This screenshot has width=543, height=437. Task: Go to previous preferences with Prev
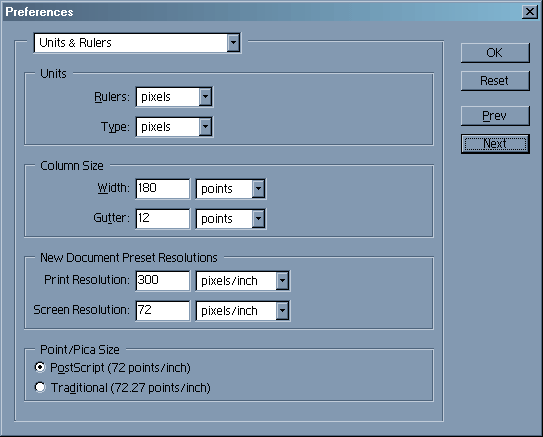pyautogui.click(x=495, y=116)
